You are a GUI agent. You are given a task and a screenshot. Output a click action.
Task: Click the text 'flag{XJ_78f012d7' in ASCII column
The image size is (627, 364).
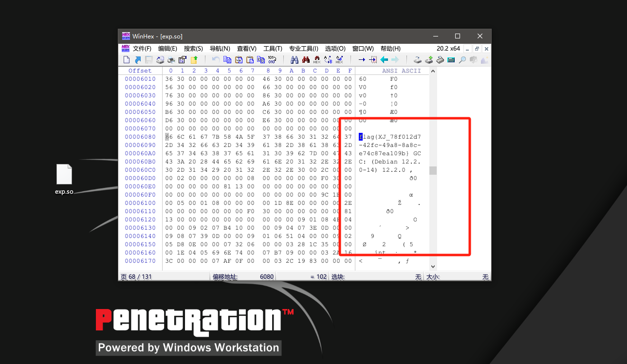pos(390,137)
